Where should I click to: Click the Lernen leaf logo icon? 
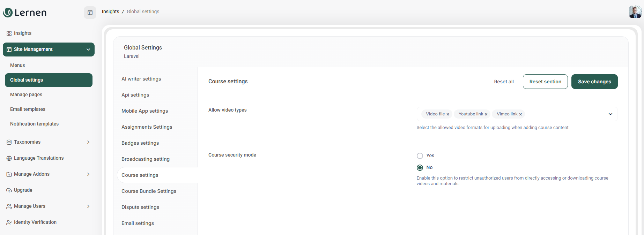click(x=8, y=13)
